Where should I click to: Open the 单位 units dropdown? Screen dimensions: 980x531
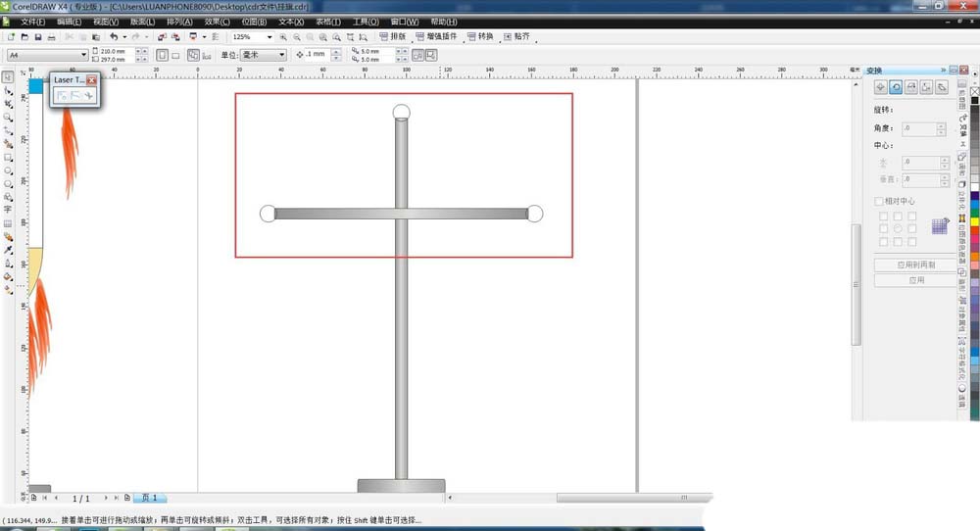pos(282,55)
